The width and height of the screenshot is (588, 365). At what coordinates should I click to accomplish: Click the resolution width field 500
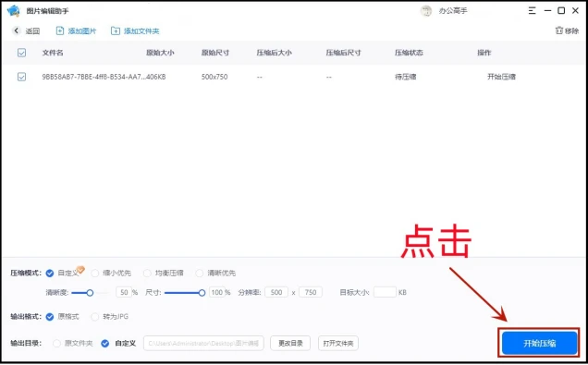pos(276,292)
